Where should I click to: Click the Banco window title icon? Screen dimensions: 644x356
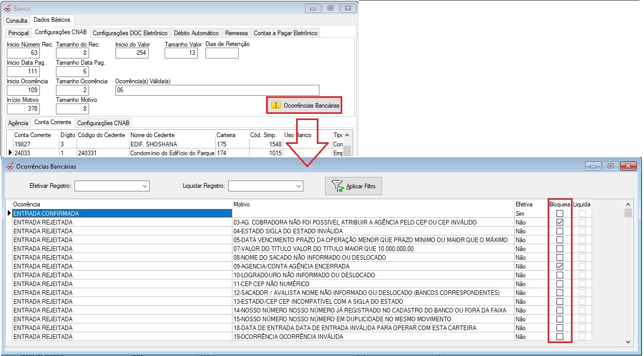click(7, 8)
